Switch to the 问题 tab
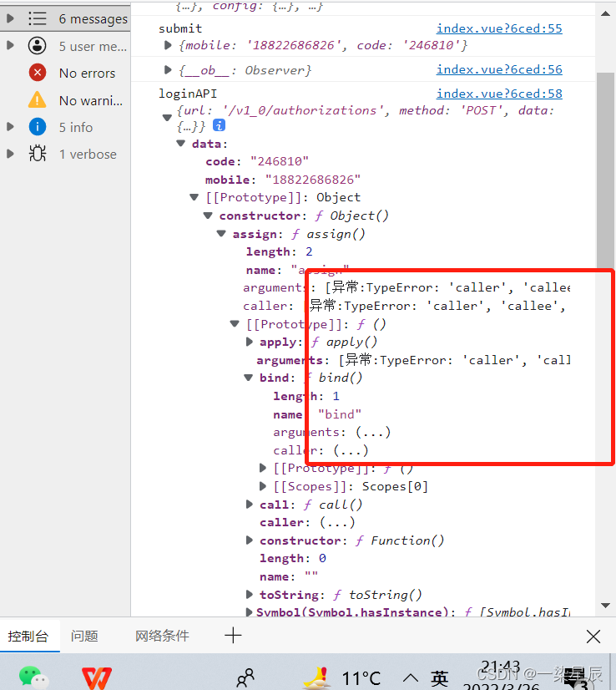 84,636
